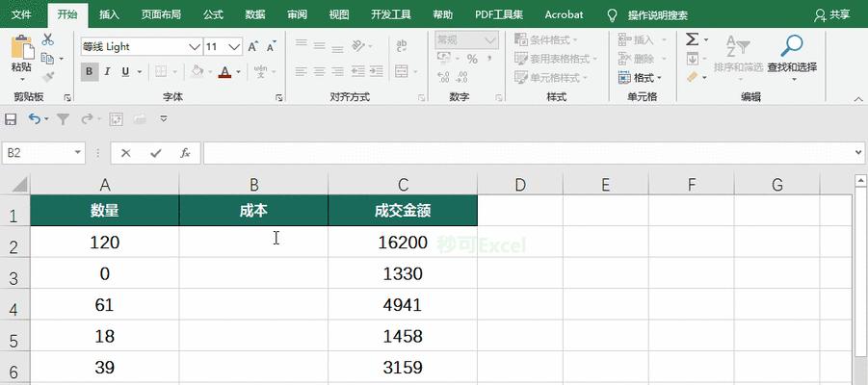Switch to the 公式 formulas tab
This screenshot has height=385, width=868.
point(213,14)
